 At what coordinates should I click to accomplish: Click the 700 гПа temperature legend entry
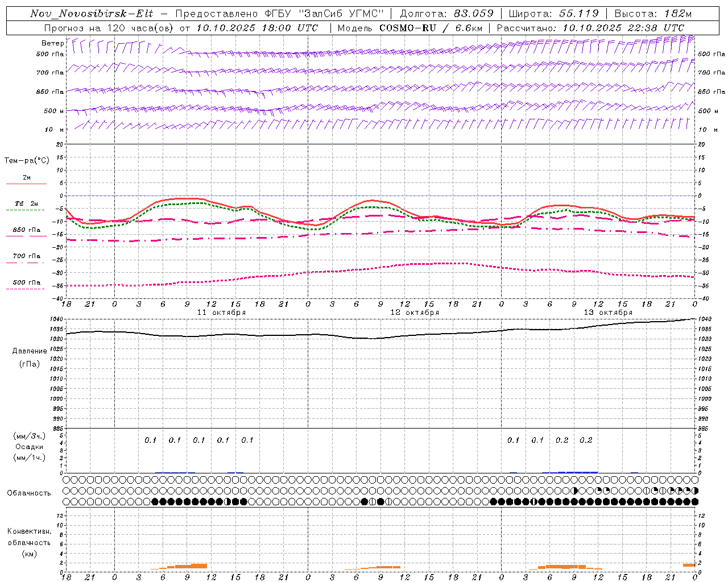pyautogui.click(x=27, y=256)
